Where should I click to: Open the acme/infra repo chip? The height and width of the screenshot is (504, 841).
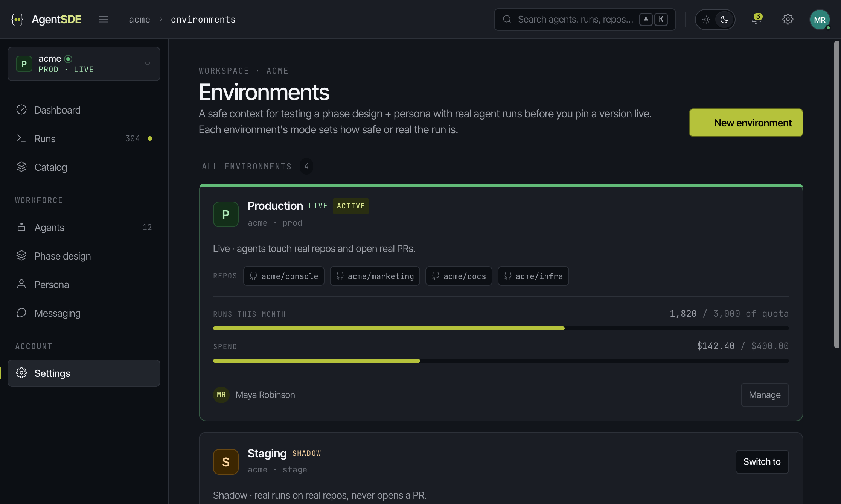pos(533,276)
